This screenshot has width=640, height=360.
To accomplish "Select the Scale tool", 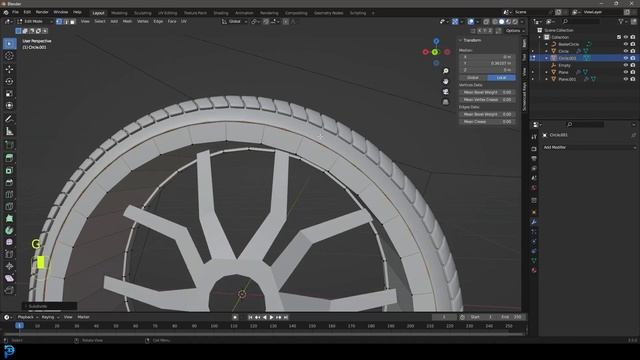I will click(9, 93).
